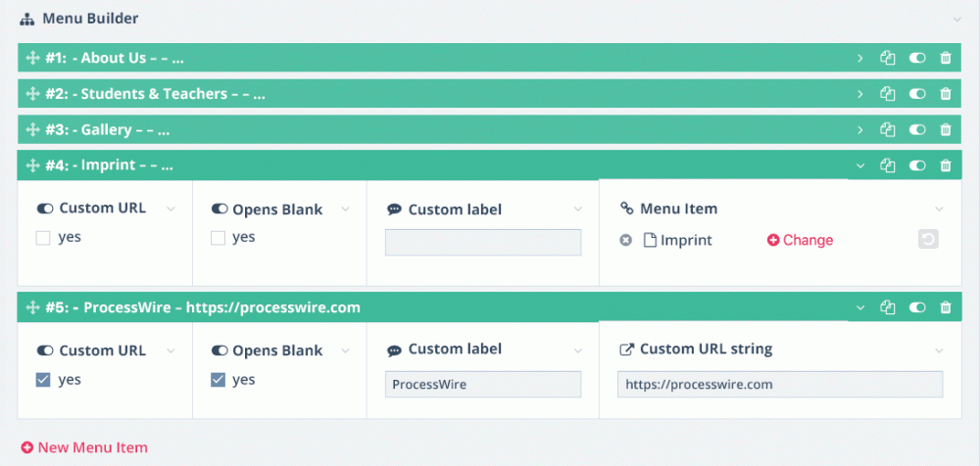
Task: Click the restore icon next to Change
Action: tap(928, 239)
